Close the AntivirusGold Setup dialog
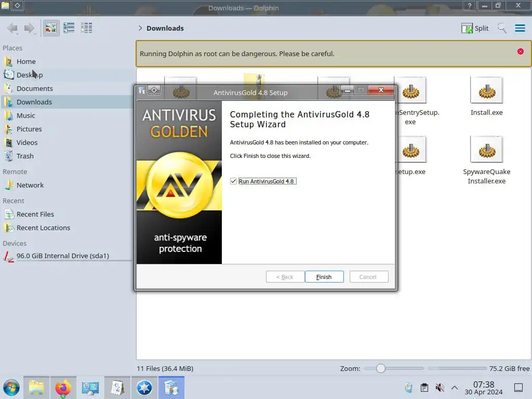Screen dimensions: 532x399 point(381,90)
